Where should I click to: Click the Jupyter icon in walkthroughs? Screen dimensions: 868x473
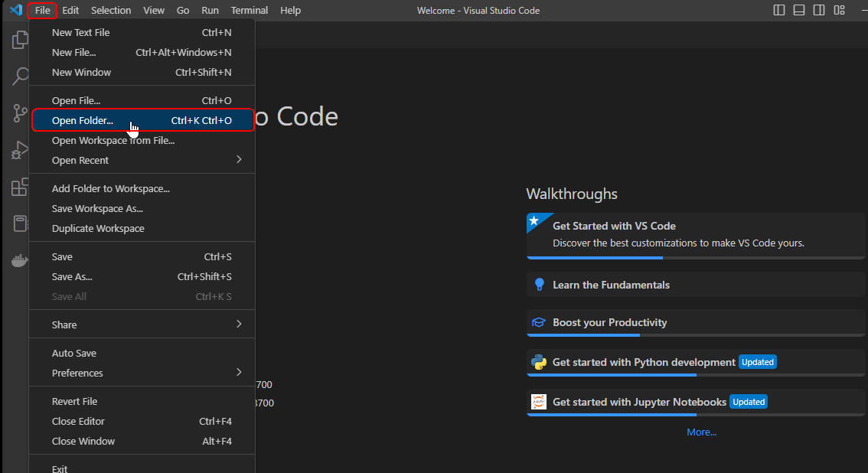tap(539, 402)
